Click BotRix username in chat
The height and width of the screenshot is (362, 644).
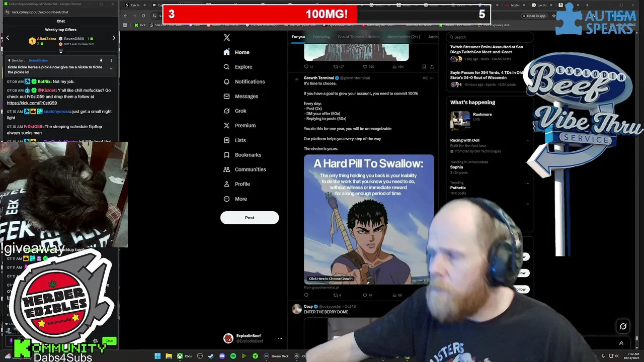pos(44,81)
